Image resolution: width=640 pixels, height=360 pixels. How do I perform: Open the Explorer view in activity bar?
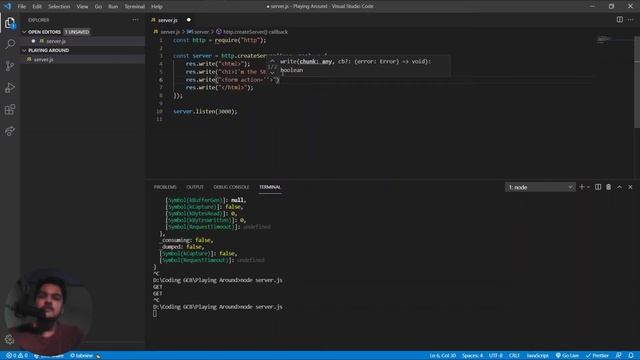click(x=10, y=23)
